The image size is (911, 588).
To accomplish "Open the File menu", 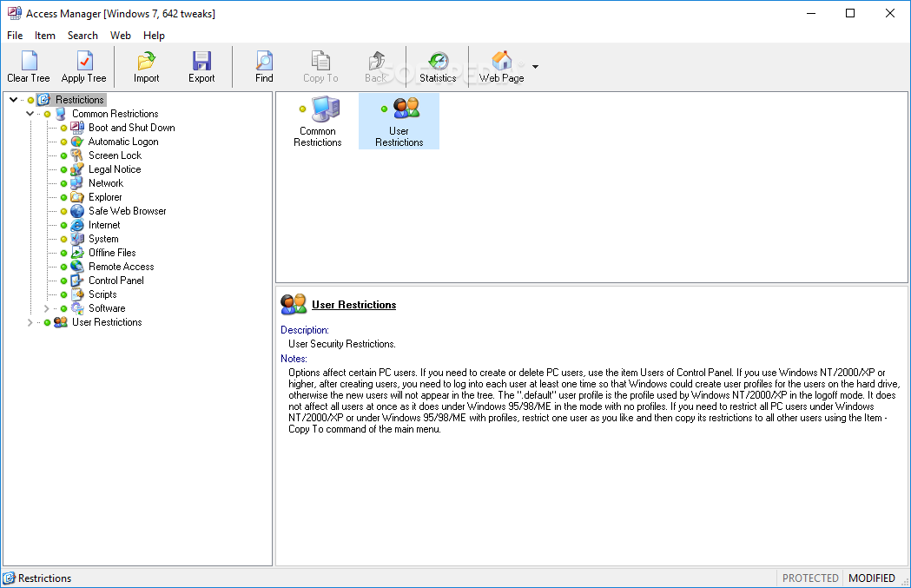I will point(15,36).
